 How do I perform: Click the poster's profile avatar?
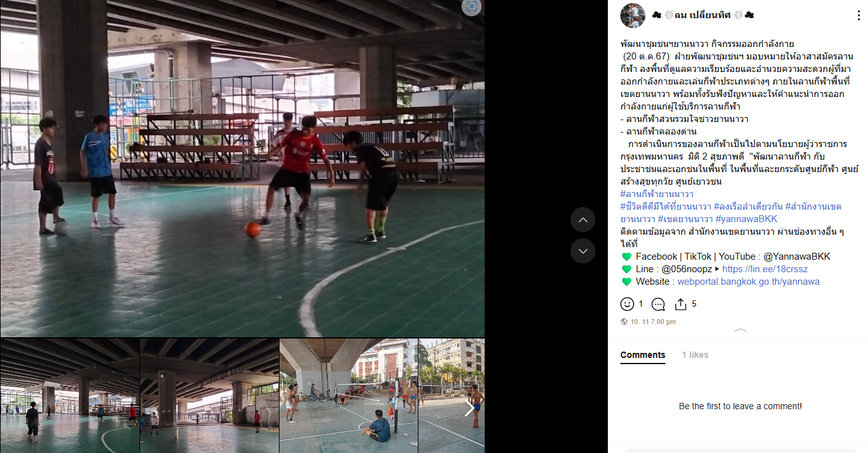(x=632, y=16)
